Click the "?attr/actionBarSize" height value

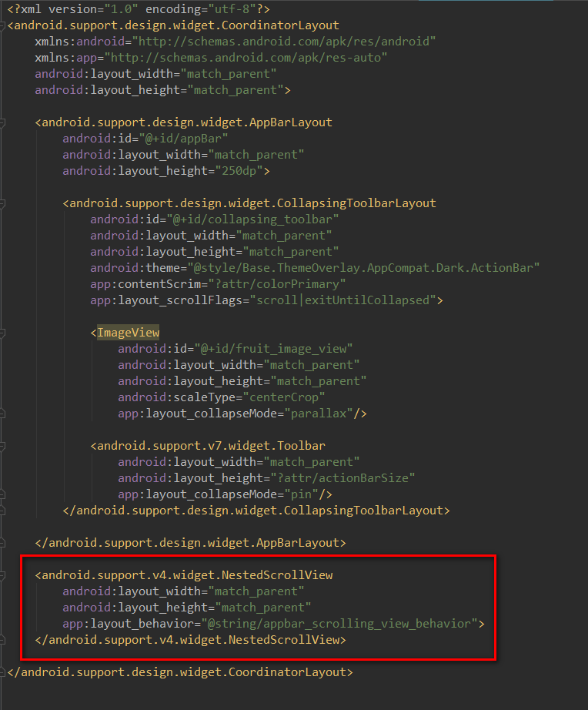[342, 478]
